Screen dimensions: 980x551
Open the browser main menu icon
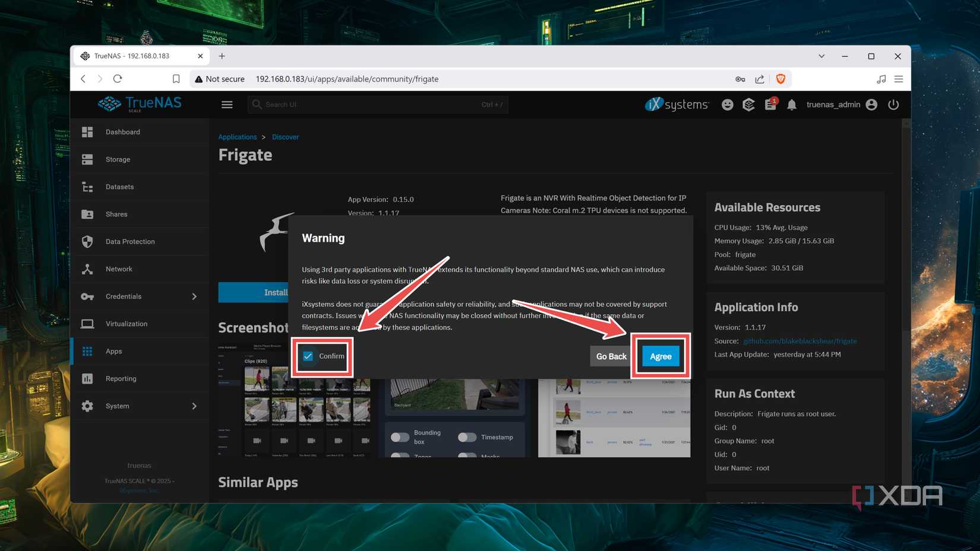point(899,79)
